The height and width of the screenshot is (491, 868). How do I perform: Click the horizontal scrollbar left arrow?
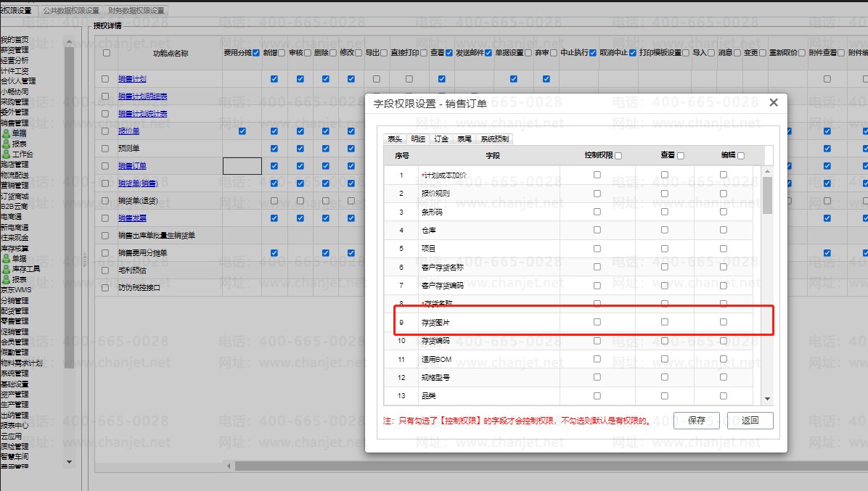coord(229,466)
